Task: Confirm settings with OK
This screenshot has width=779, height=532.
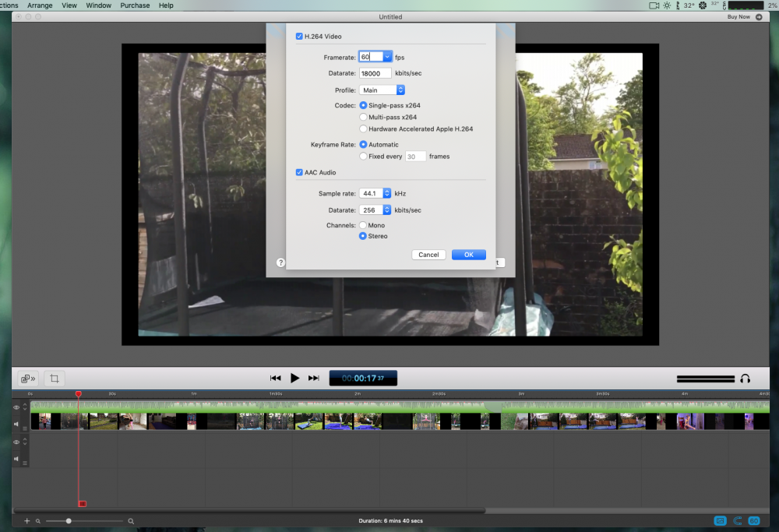Action: coord(468,255)
